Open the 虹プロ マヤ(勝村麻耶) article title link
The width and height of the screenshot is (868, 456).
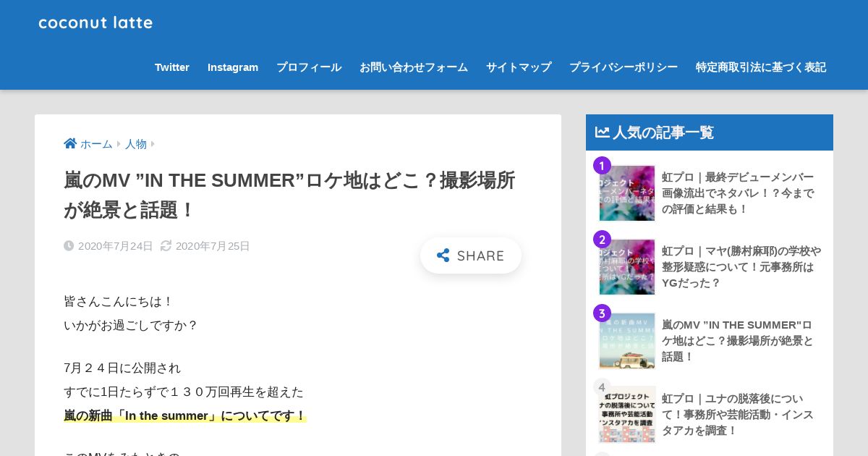tap(741, 267)
